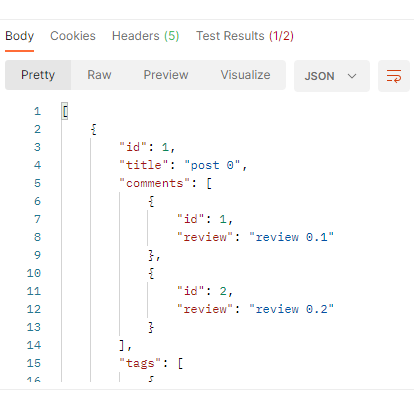Click the "id" key on line 3
The image size is (414, 397).
[133, 147]
